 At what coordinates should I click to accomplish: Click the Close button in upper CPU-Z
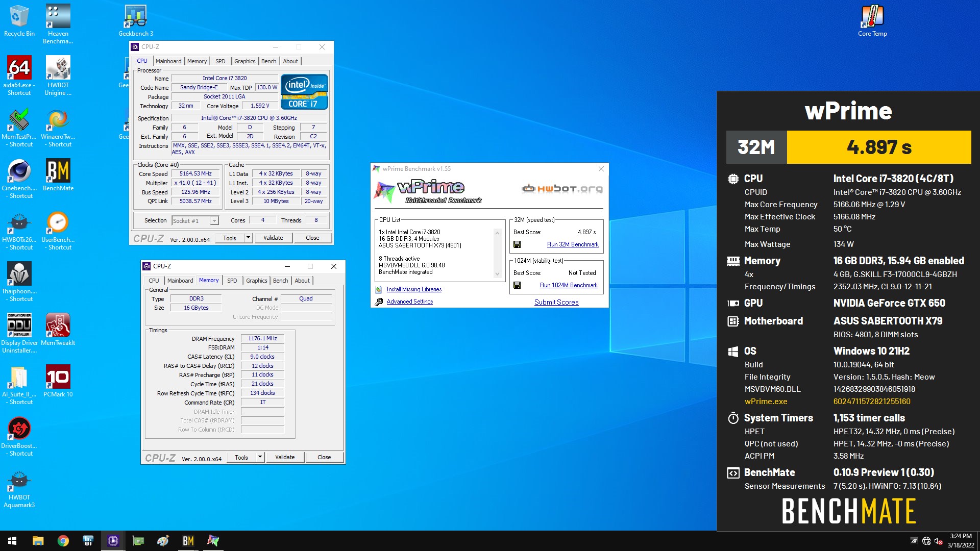click(x=312, y=238)
